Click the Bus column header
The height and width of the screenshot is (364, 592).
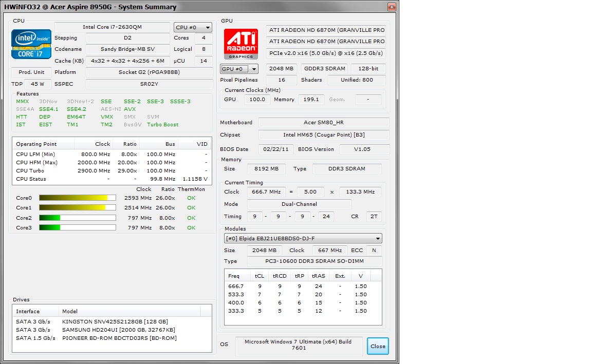(159, 144)
